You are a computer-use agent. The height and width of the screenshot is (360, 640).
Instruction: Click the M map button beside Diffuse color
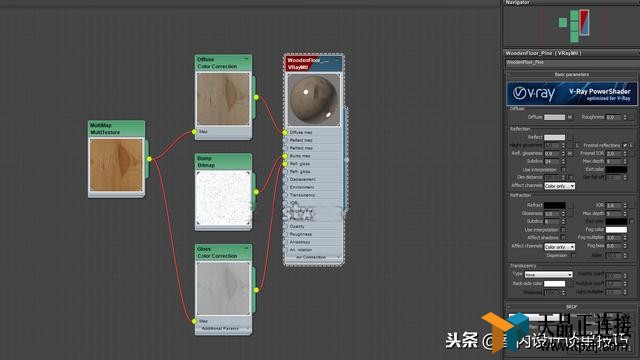570,117
